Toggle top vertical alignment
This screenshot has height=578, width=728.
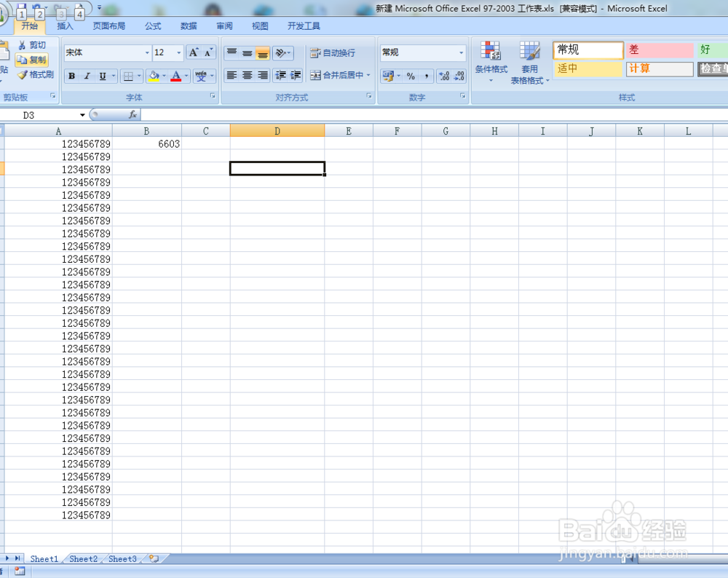[x=232, y=53]
